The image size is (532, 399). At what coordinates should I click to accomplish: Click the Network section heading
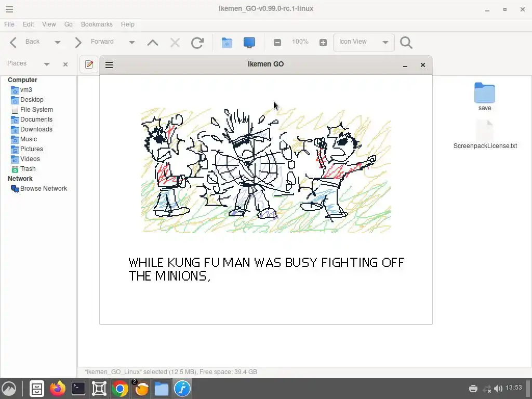pyautogui.click(x=20, y=179)
